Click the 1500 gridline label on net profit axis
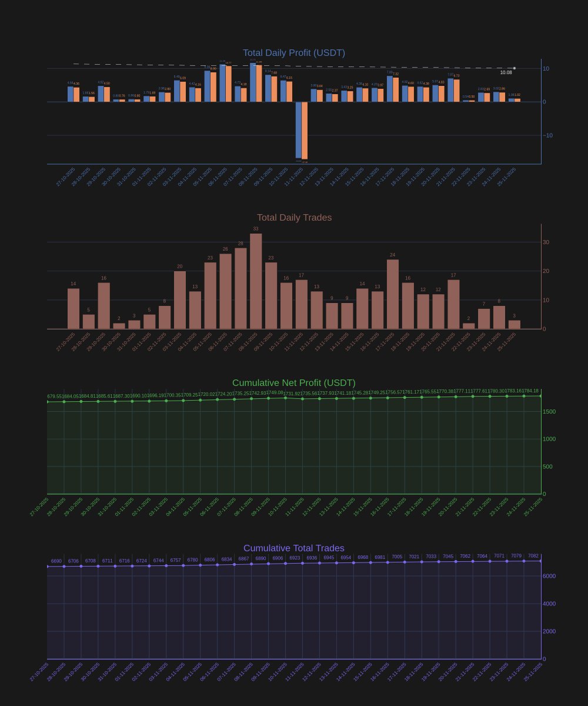The height and width of the screenshot is (706, 588). pos(548,411)
